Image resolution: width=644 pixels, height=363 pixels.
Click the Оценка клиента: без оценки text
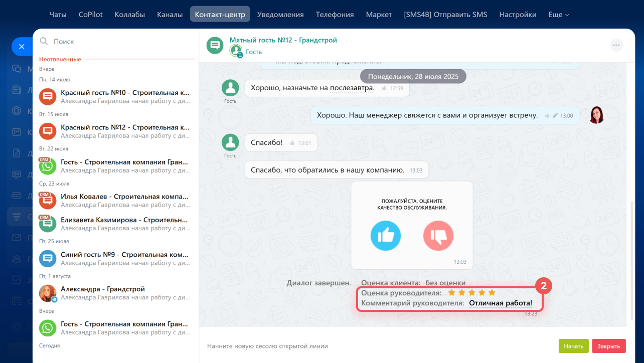coord(413,283)
